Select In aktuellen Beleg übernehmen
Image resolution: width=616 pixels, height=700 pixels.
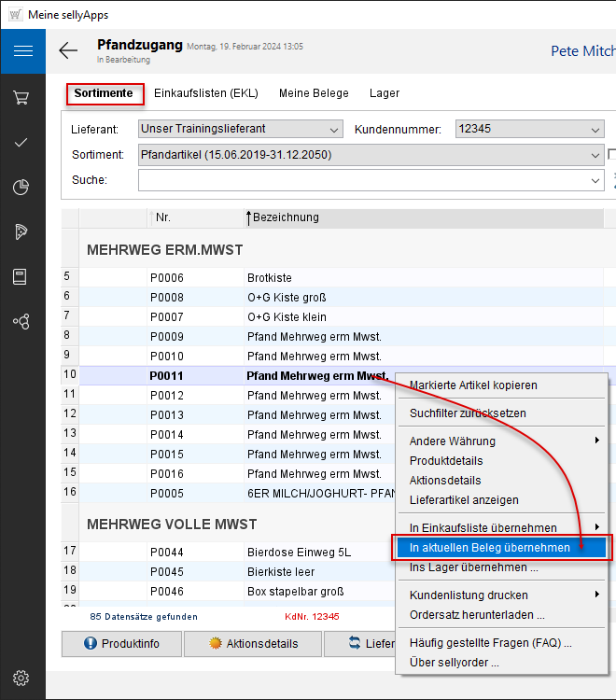pos(490,548)
